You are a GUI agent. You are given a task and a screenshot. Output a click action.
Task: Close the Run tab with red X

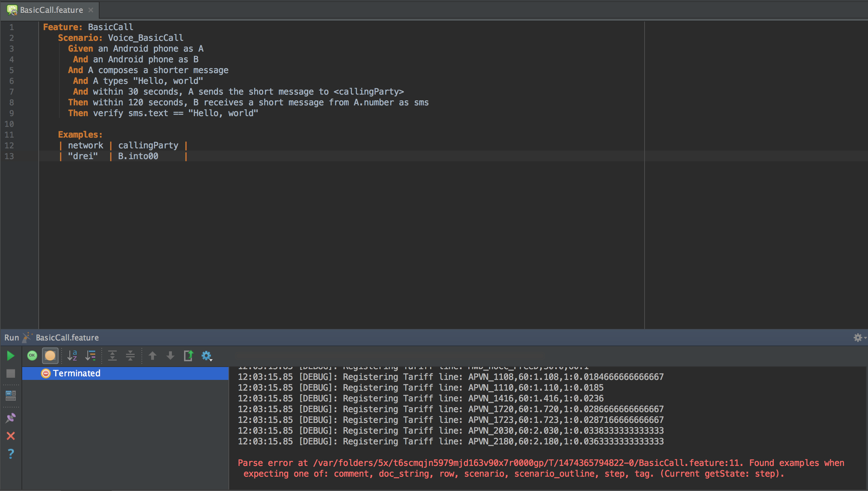pos(11,436)
